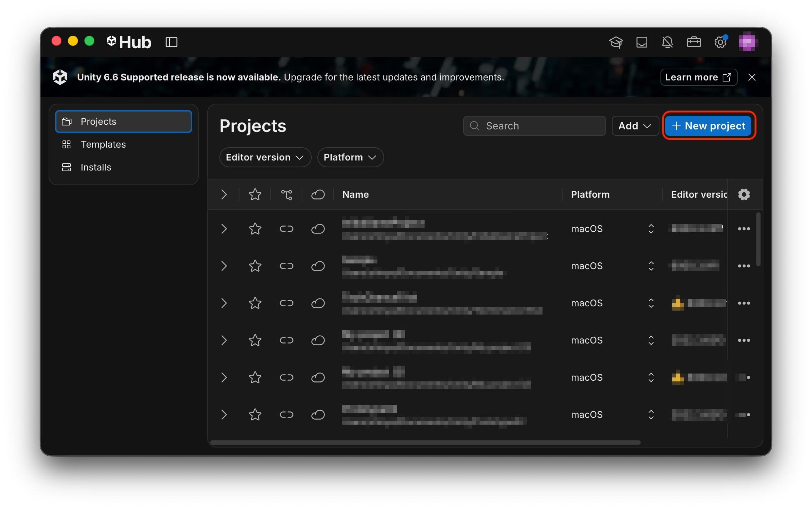Image resolution: width=812 pixels, height=509 pixels.
Task: Open the briefcase icon in the title bar
Action: 694,42
